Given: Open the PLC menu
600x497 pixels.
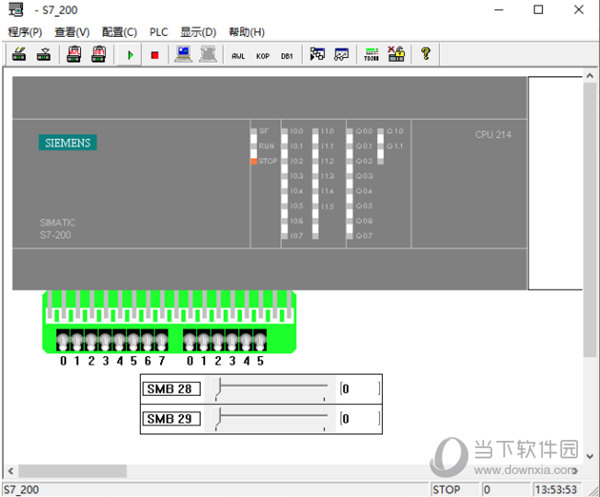Looking at the screenshot, I should [x=158, y=32].
